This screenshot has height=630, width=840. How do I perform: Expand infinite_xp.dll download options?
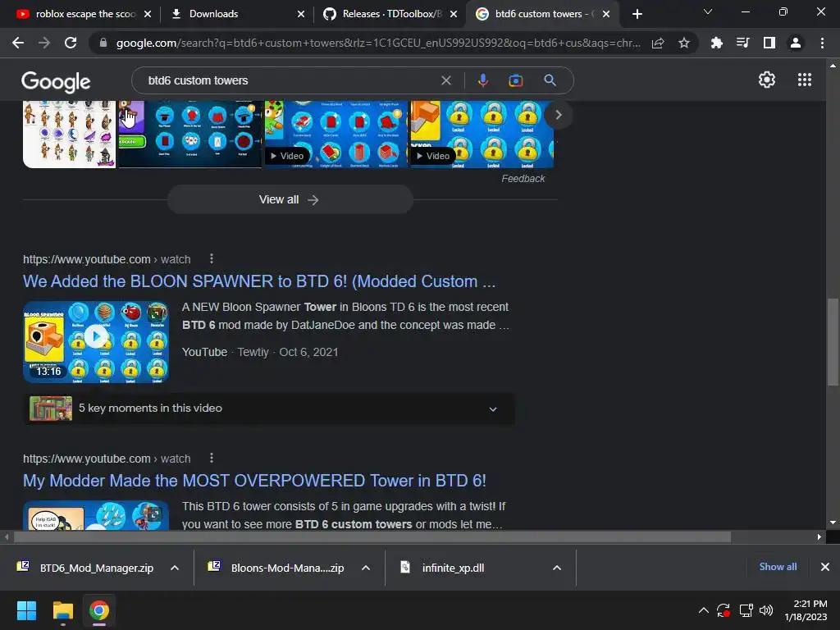tap(557, 568)
